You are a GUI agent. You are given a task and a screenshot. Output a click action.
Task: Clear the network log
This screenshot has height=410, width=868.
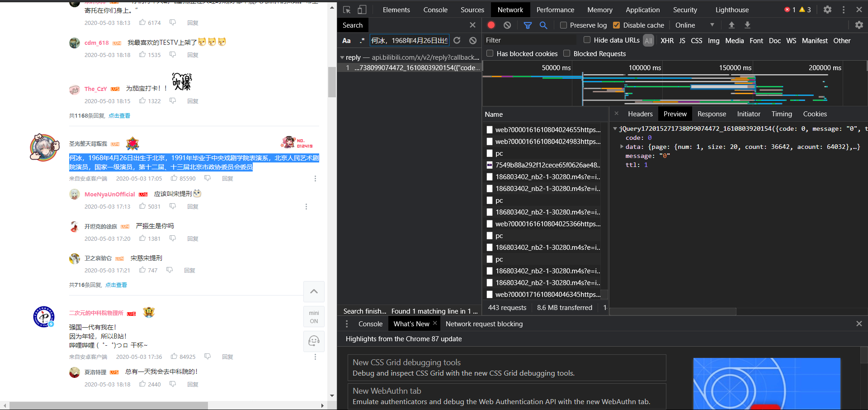tap(507, 25)
